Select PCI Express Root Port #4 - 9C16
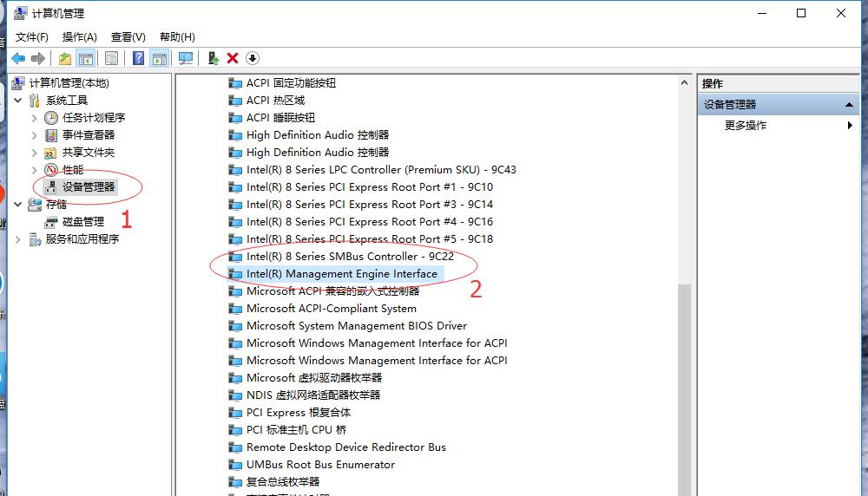 coord(370,222)
